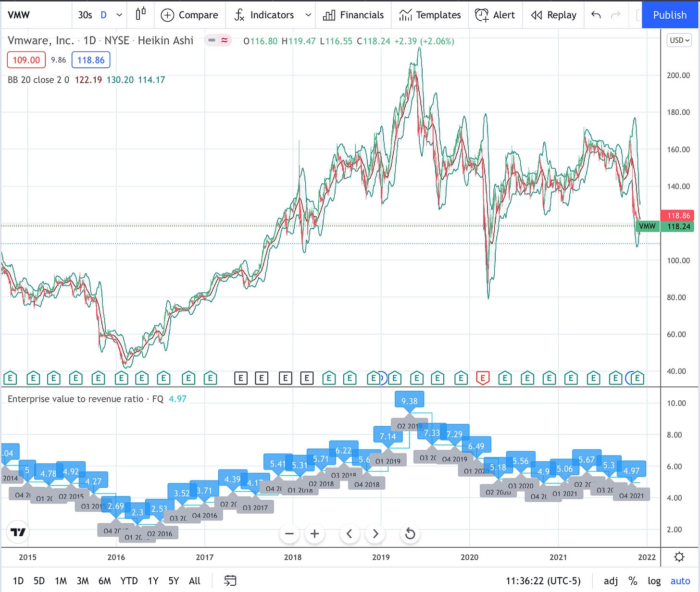Click the green 118.24 price label
The height and width of the screenshot is (592, 700).
point(677,226)
